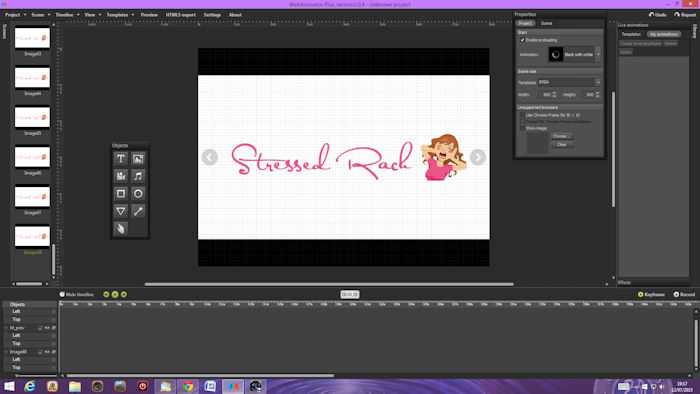Click Preview in menu bar
This screenshot has width=700, height=394.
pos(149,15)
